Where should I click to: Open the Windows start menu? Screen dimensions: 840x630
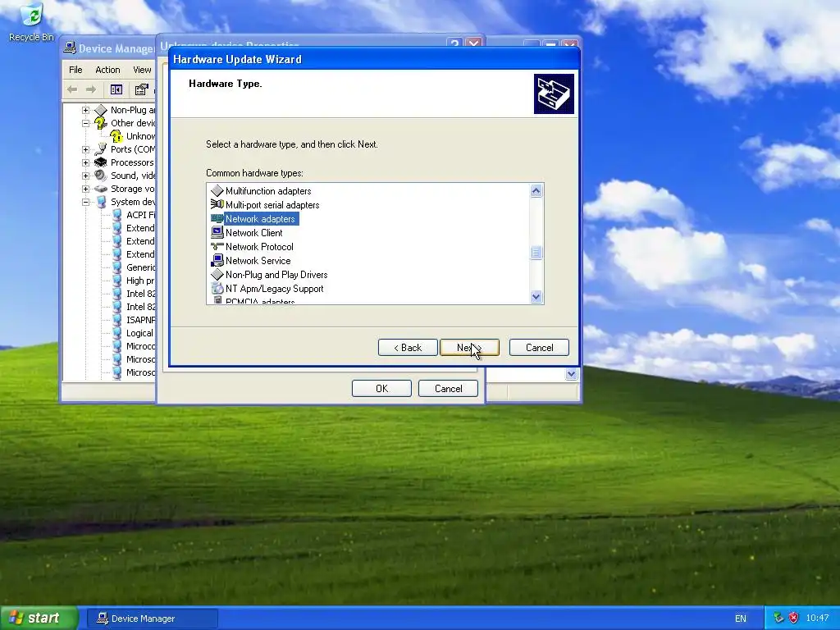(x=39, y=618)
